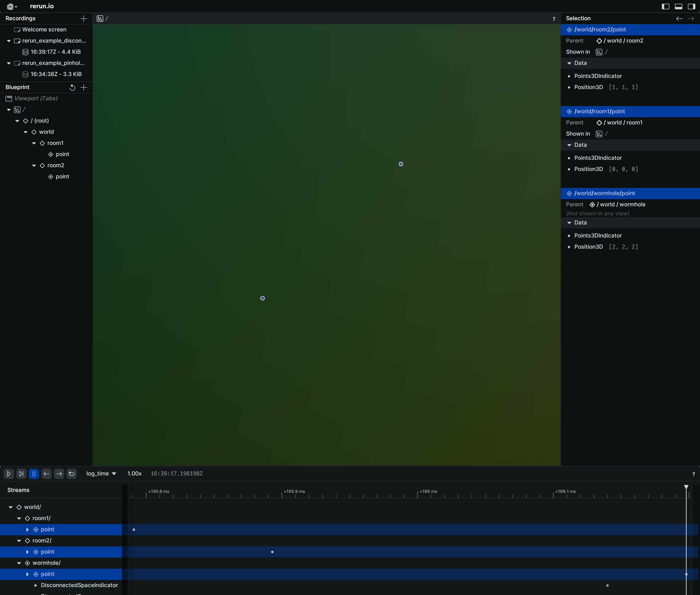Toggle the left blueprint panel
This screenshot has height=595, width=700.
point(665,7)
